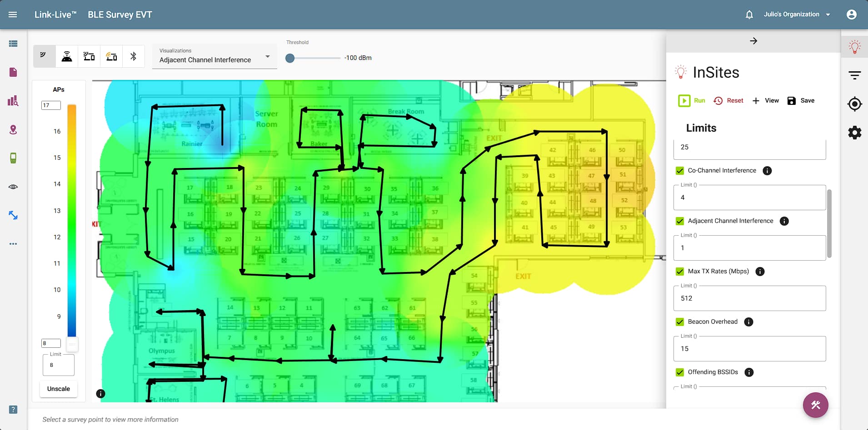Screen dimensions: 868x430
Task: Expand Julio's Organization dropdown
Action: click(x=797, y=15)
